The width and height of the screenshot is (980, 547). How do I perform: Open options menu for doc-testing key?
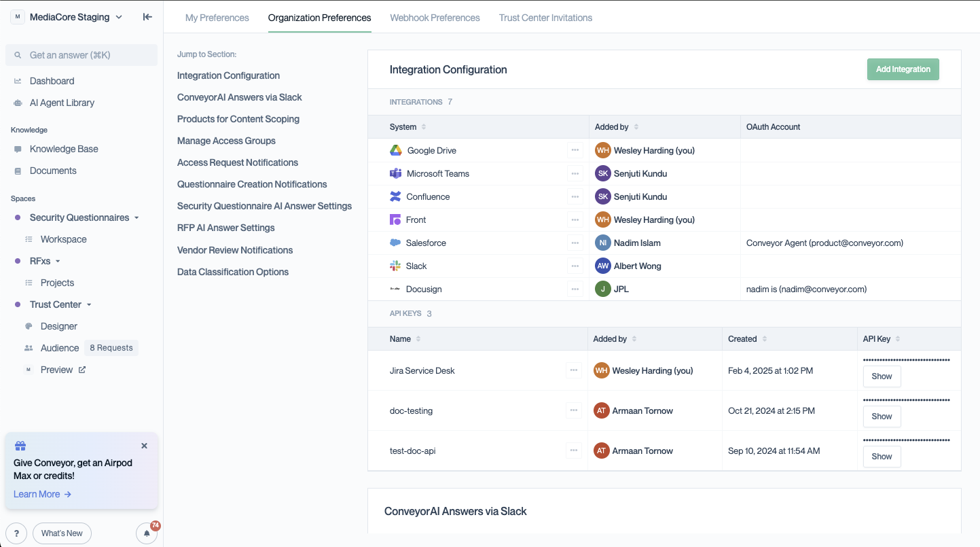click(574, 410)
